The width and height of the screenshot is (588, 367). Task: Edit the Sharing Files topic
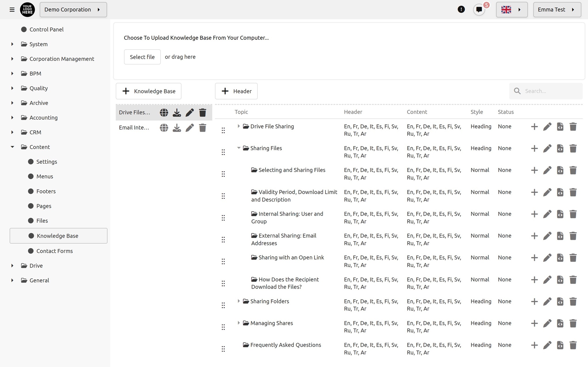(547, 148)
